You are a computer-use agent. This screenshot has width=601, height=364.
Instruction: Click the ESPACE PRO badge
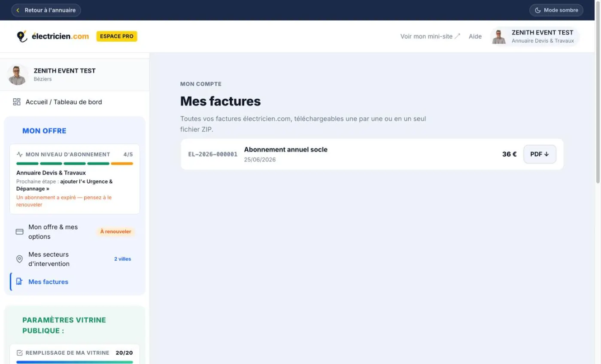(117, 36)
